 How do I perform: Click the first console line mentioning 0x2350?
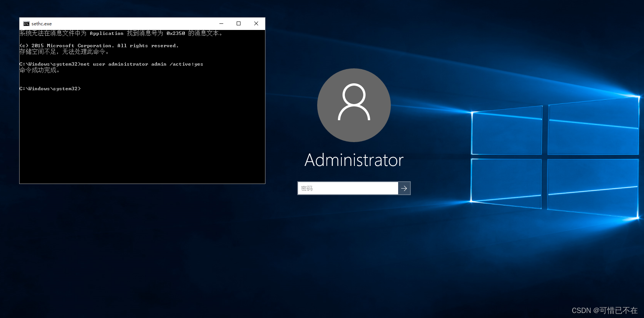coord(121,33)
